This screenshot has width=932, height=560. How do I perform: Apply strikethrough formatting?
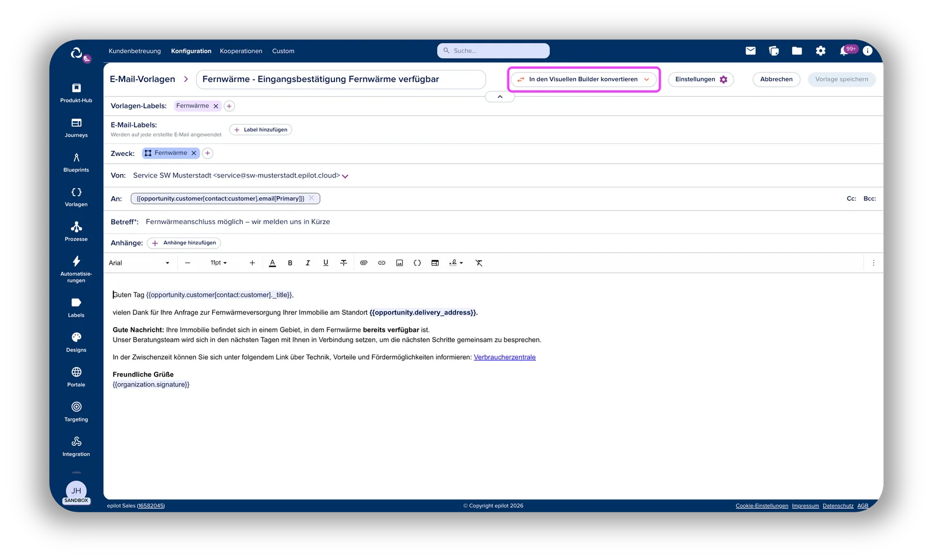tap(344, 263)
